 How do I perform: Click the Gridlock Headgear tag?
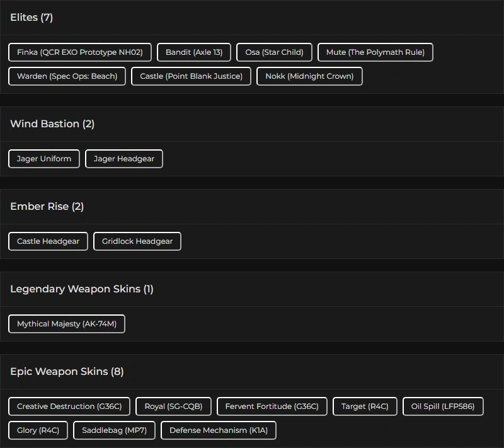tap(137, 241)
